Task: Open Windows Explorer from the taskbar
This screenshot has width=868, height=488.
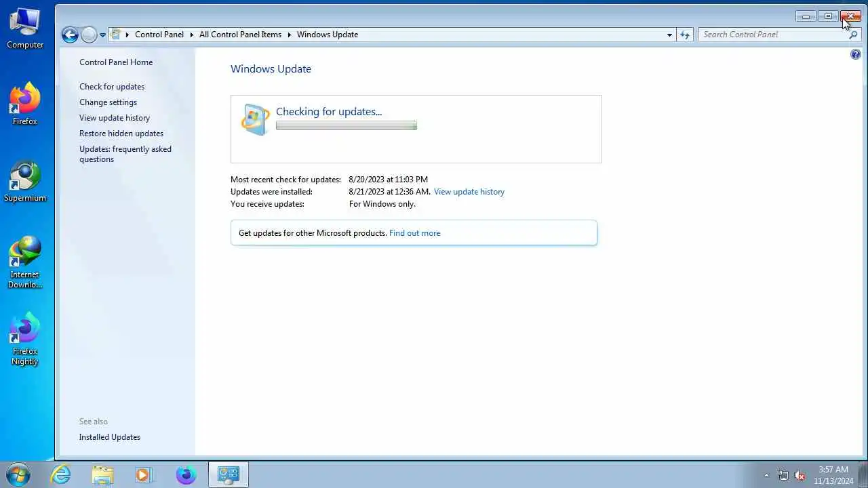Action: pos(102,474)
